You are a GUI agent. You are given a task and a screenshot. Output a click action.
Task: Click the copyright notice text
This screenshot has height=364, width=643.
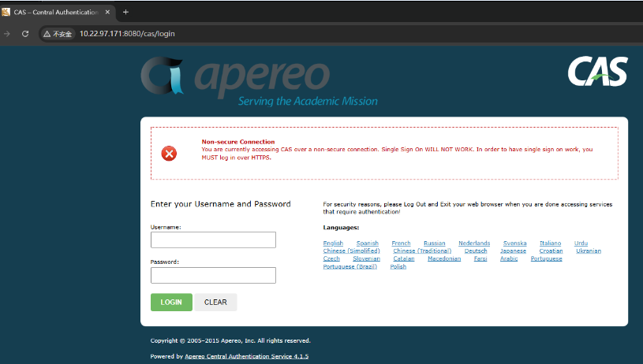[x=230, y=340]
